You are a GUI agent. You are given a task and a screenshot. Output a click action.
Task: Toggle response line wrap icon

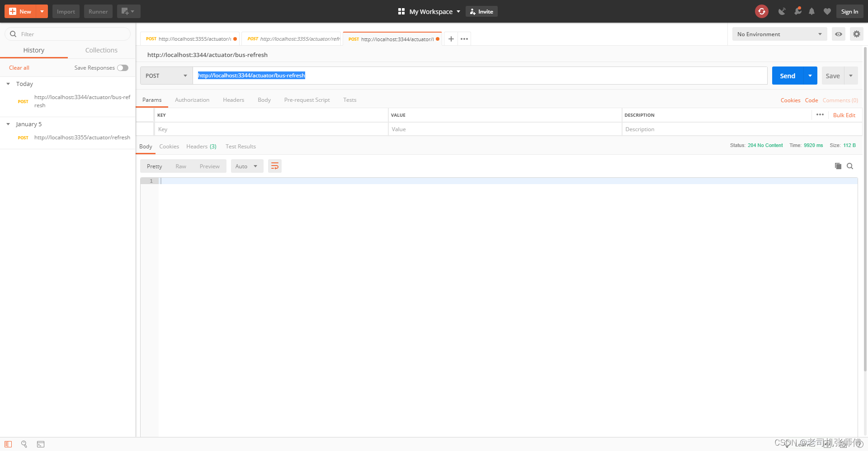pos(275,166)
